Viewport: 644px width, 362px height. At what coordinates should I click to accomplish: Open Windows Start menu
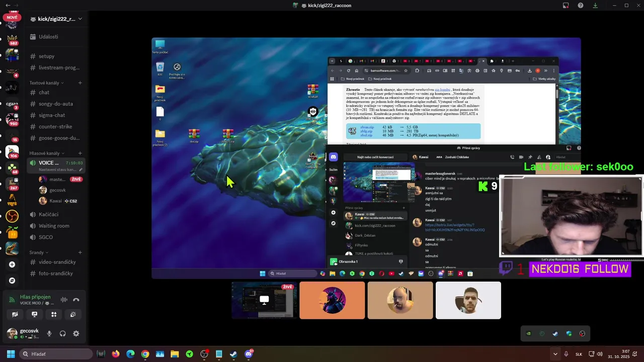(x=11, y=354)
